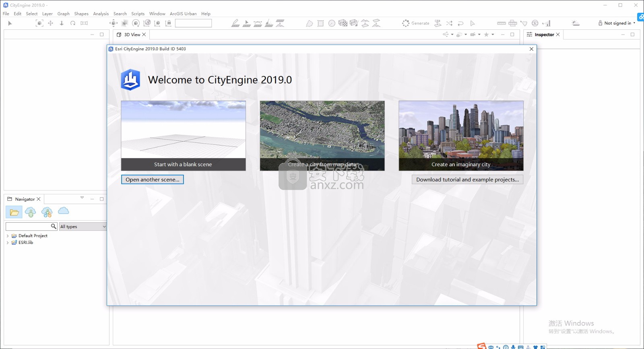Click Download tutorial and example projects button
This screenshot has width=644, height=349.
pyautogui.click(x=467, y=180)
